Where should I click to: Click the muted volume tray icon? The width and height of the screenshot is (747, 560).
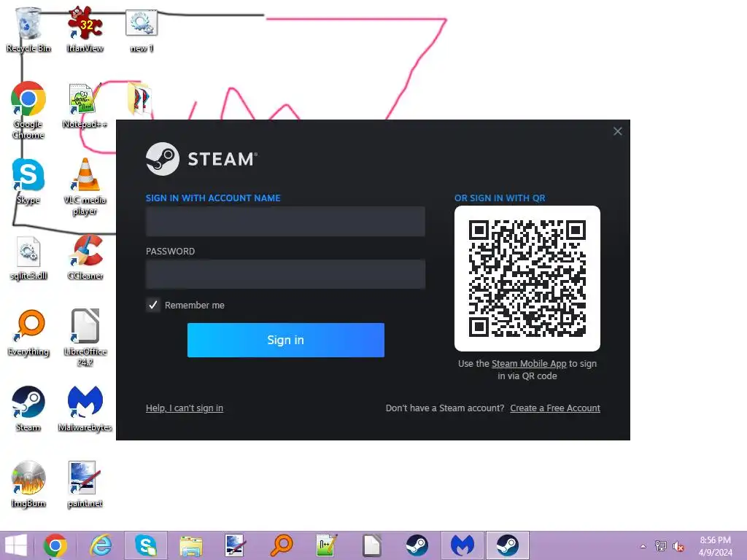coord(678,546)
